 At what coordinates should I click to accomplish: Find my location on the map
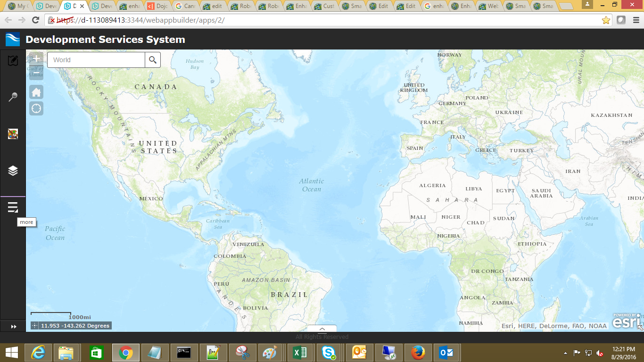click(36, 108)
